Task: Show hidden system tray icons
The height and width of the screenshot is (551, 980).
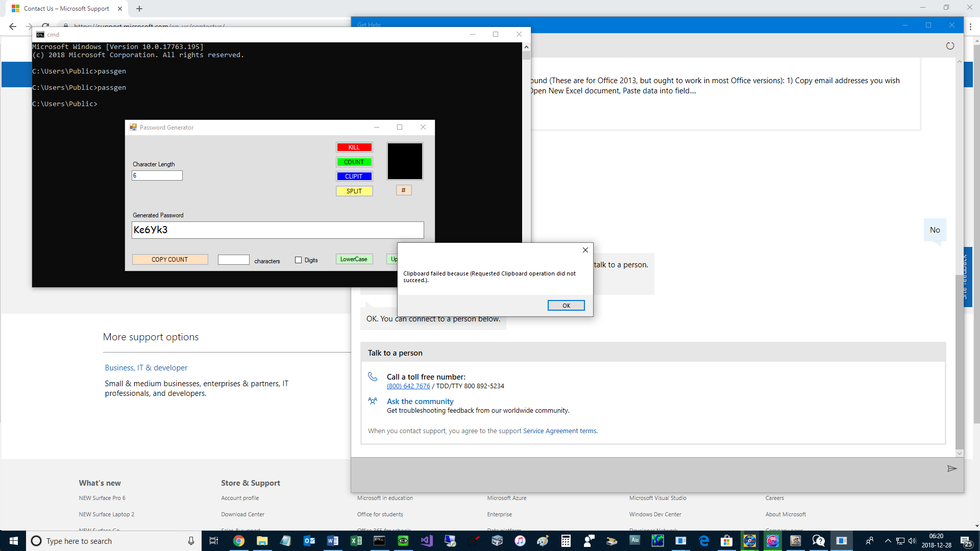Action: [888, 541]
